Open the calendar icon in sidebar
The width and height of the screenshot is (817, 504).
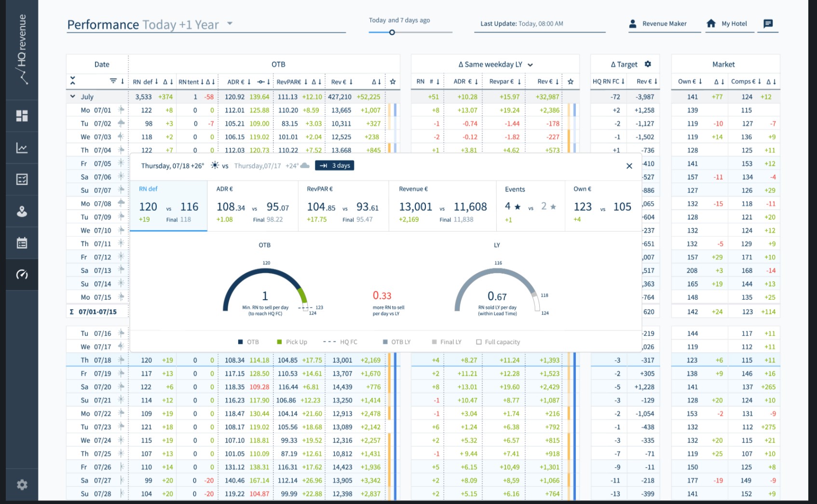(x=22, y=243)
